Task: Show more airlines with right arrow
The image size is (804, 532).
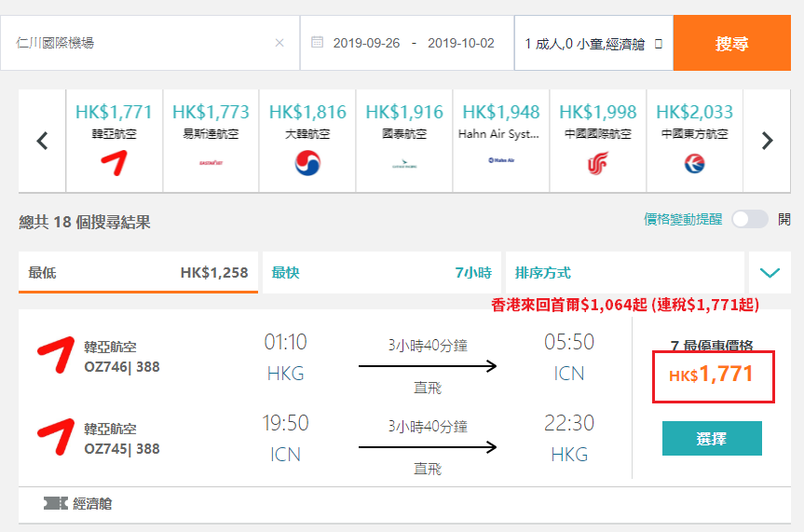Action: [767, 141]
